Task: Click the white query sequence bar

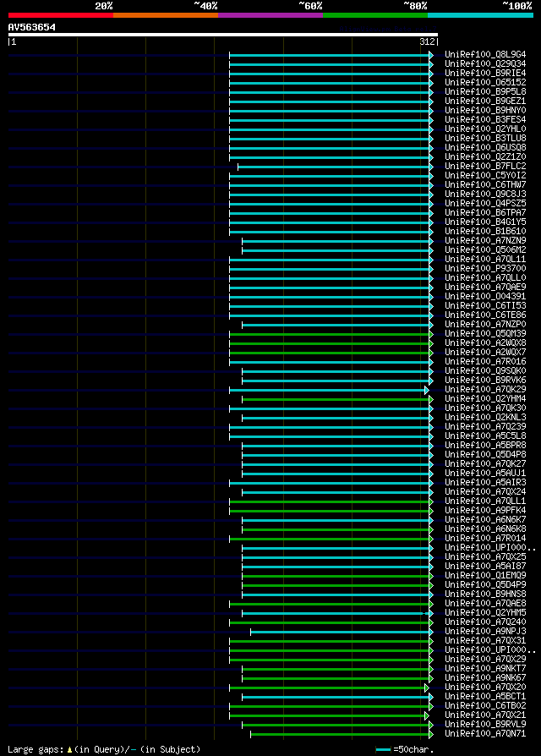Action: 223,35
